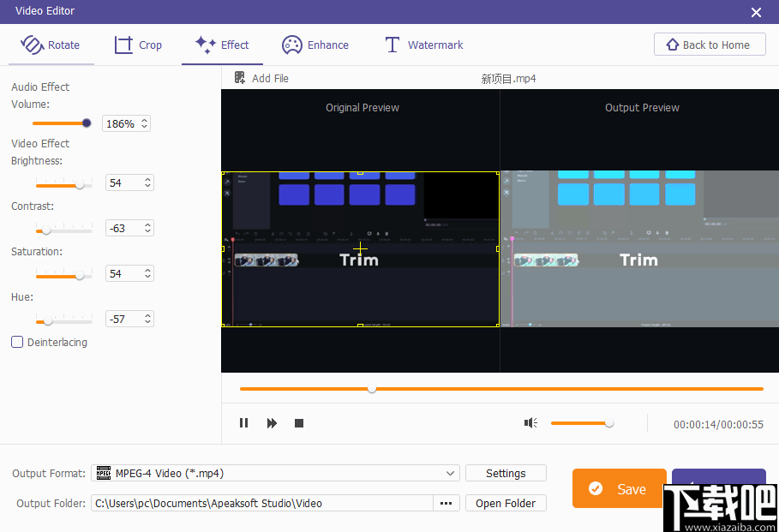779x532 pixels.
Task: Stop the video preview
Action: click(298, 422)
